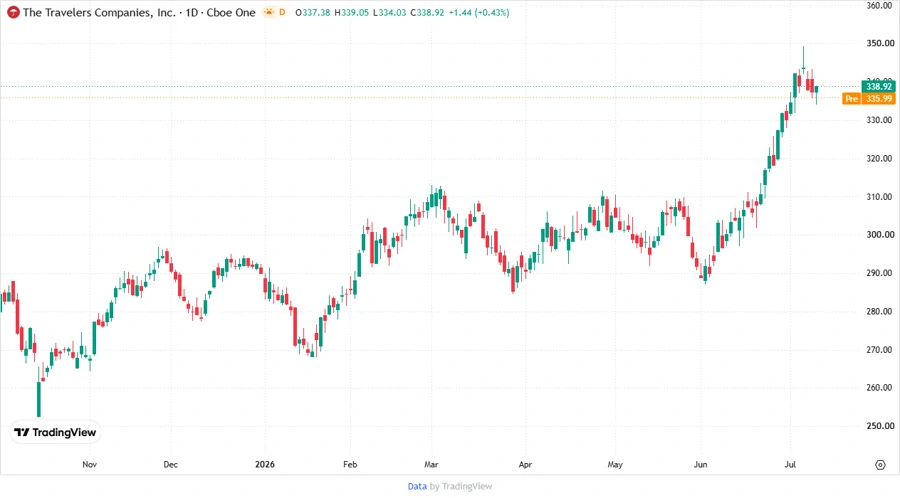Image resolution: width=900 pixels, height=498 pixels.
Task: Click the 270.00 price axis label
Action: [x=880, y=349]
